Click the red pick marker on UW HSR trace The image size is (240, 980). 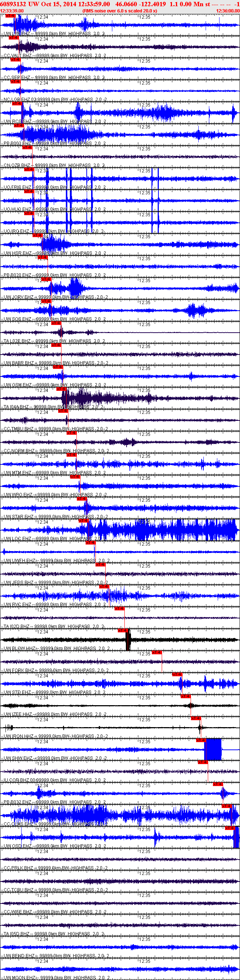[37, 236]
